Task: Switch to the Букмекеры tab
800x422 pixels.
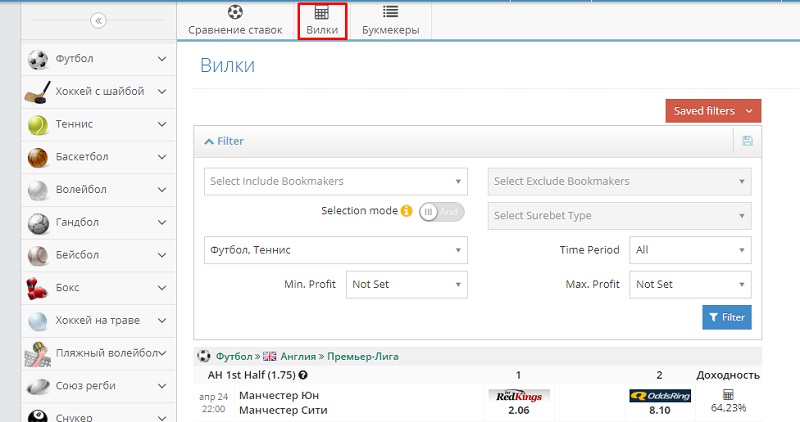Action: pos(390,21)
